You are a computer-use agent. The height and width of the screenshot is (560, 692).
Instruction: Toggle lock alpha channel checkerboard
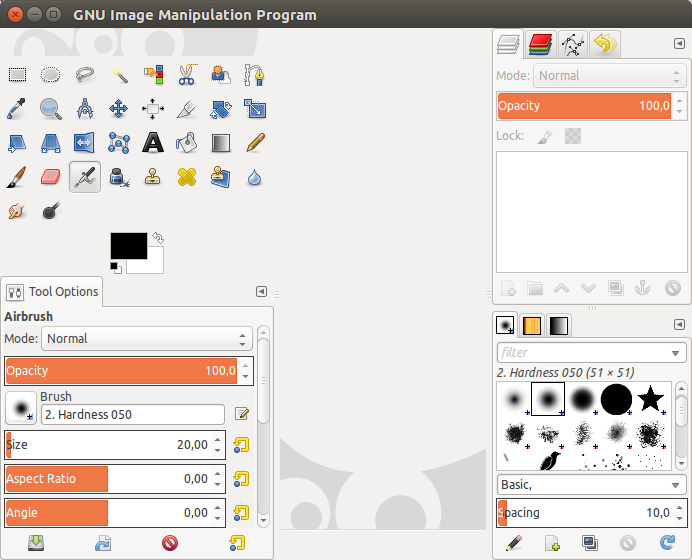pos(573,136)
